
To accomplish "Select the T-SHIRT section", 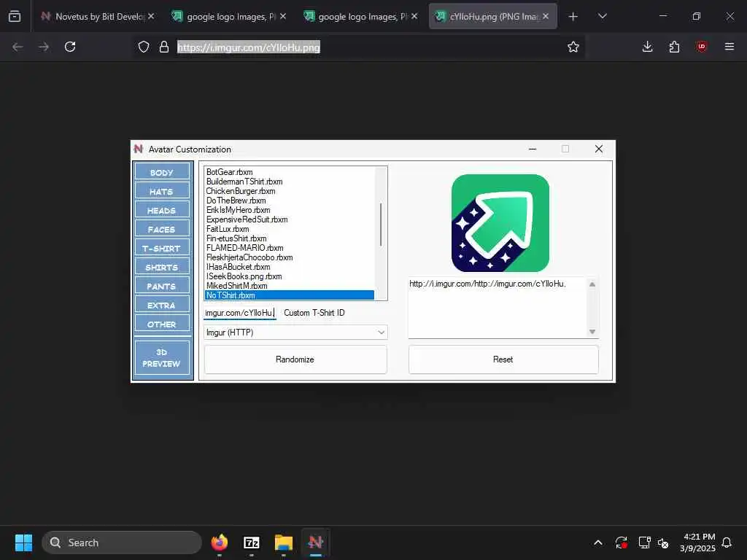I will pyautogui.click(x=161, y=248).
